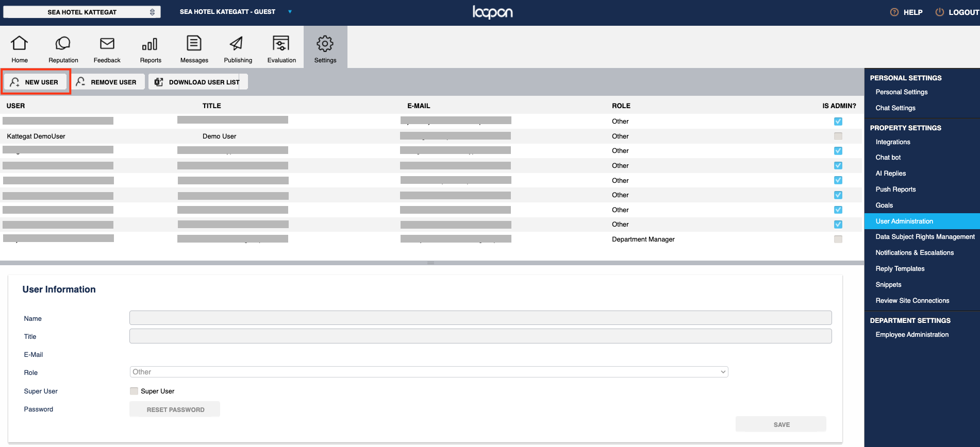
Task: Toggle Is Admin checkbox for Kattegat DemoUser
Action: (x=838, y=136)
